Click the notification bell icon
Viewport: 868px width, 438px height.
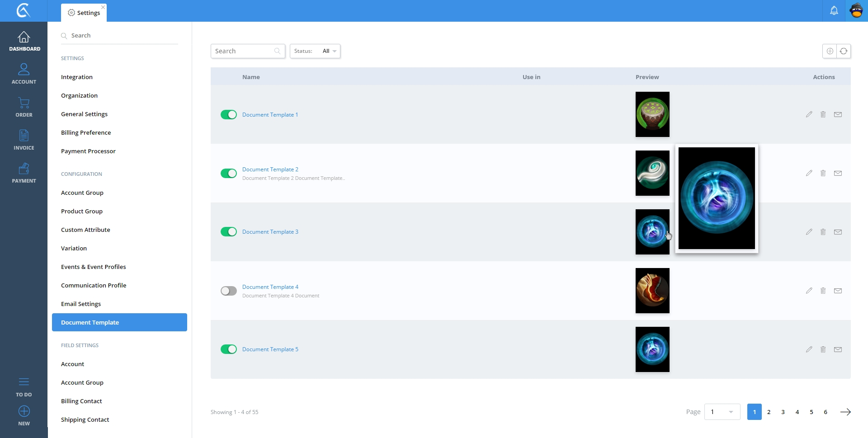point(834,11)
